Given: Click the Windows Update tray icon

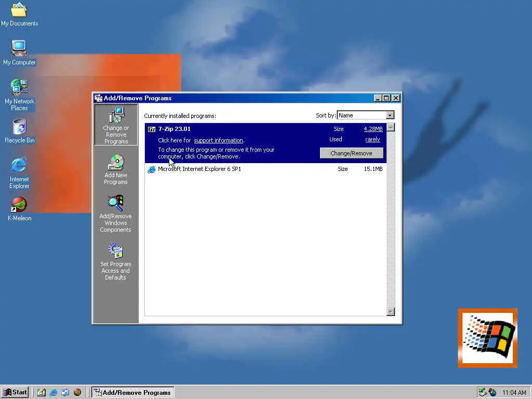Looking at the screenshot, I should tap(493, 393).
